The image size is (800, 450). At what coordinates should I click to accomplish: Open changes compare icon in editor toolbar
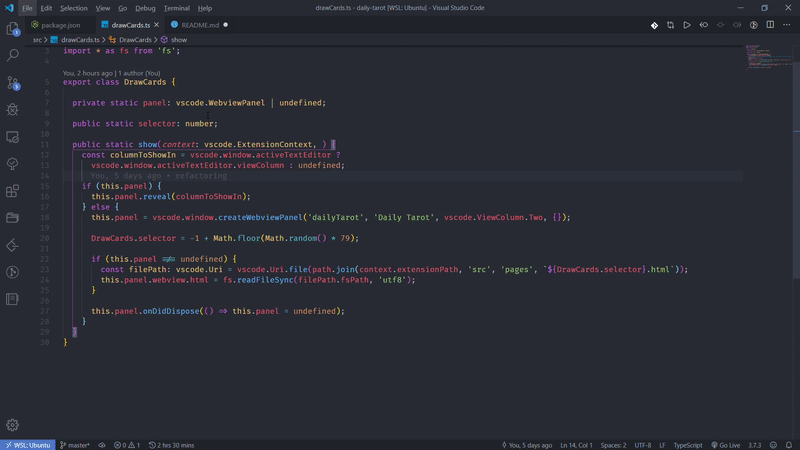coord(670,25)
